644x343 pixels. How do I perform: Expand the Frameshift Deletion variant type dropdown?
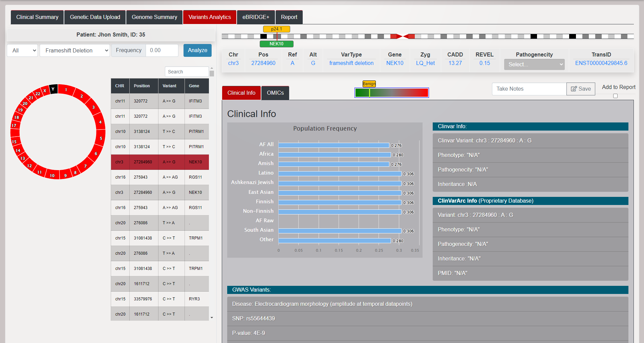coord(75,50)
